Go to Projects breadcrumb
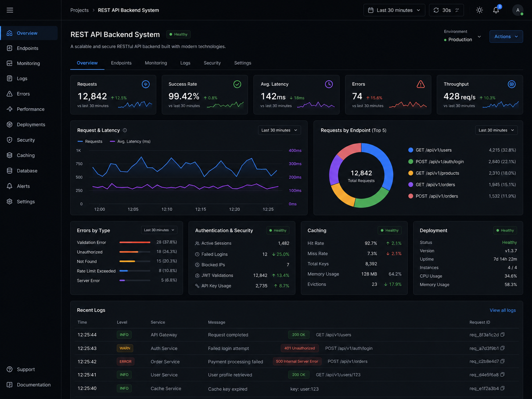The image size is (532, 399). coord(79,10)
